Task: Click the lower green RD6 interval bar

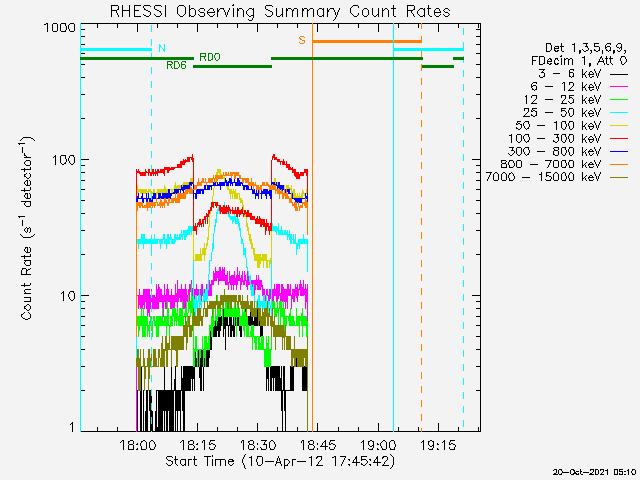Action: [232, 67]
